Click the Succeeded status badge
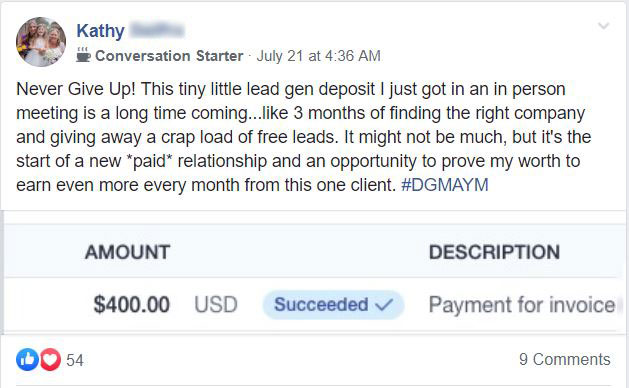Screen dimensions: 629x388 [333, 305]
